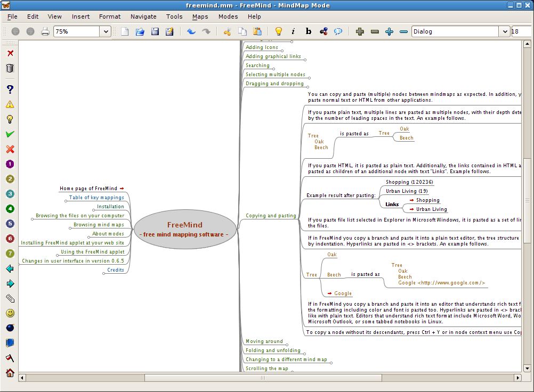Open the Navigate menu
534x392 pixels.
coord(143,17)
